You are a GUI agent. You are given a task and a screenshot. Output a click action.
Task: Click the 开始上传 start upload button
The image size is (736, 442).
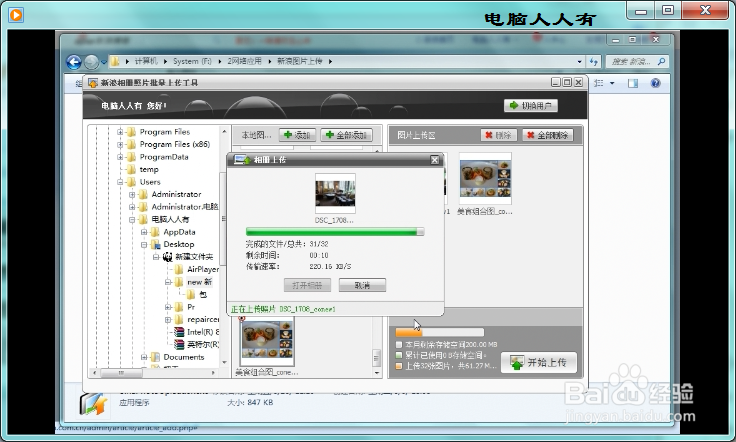pos(539,363)
